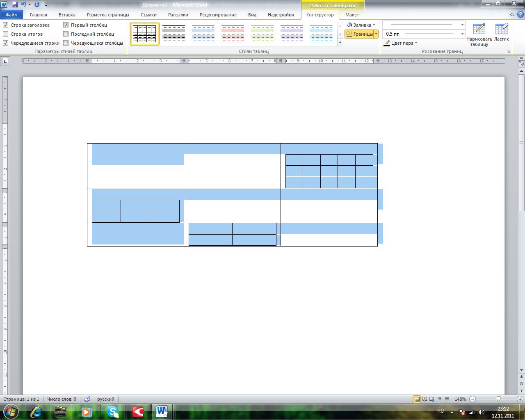Click the Страница: 1 из 1 indicator

click(21, 399)
